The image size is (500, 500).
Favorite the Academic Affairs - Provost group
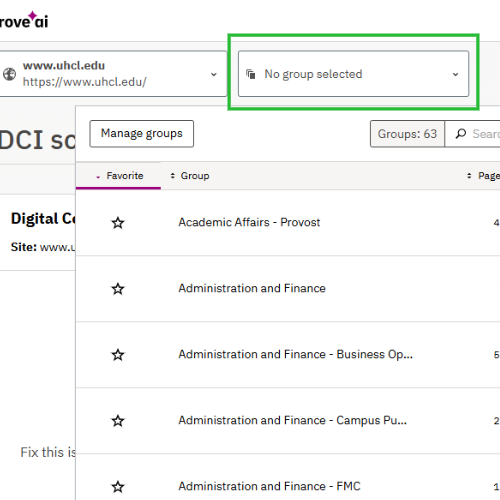tap(118, 223)
